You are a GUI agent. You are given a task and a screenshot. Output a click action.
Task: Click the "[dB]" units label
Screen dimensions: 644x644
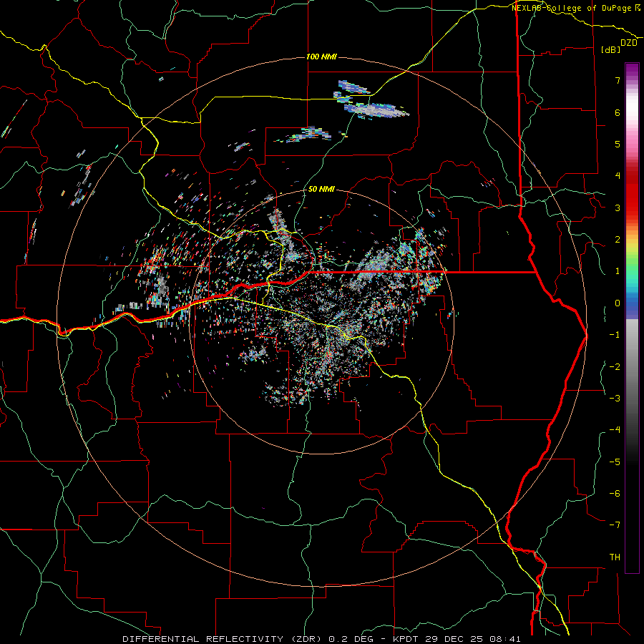(x=611, y=49)
